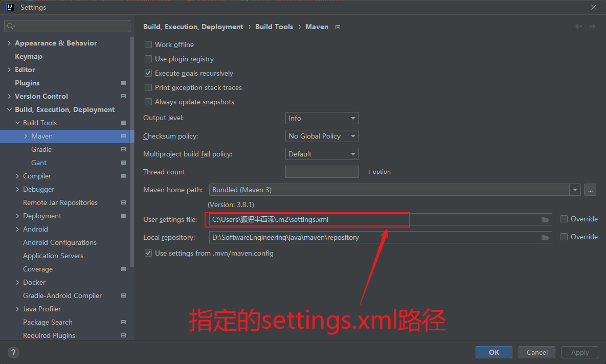Click the search magnifier in settings search box
The width and height of the screenshot is (606, 364).
[x=11, y=26]
